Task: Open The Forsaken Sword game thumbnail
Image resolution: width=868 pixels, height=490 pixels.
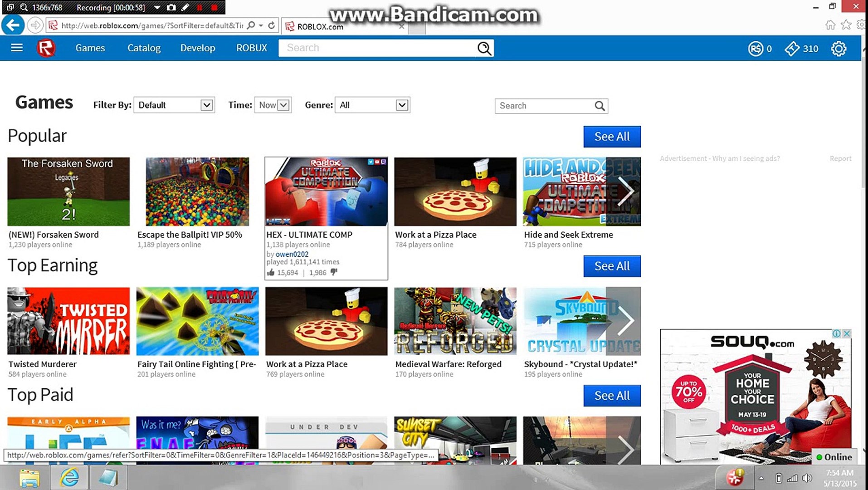Action: click(x=68, y=191)
